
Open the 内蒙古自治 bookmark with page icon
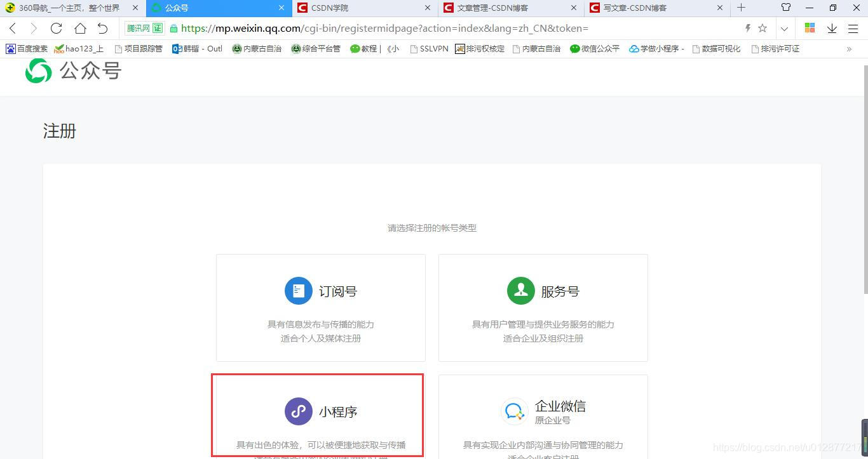[x=536, y=49]
